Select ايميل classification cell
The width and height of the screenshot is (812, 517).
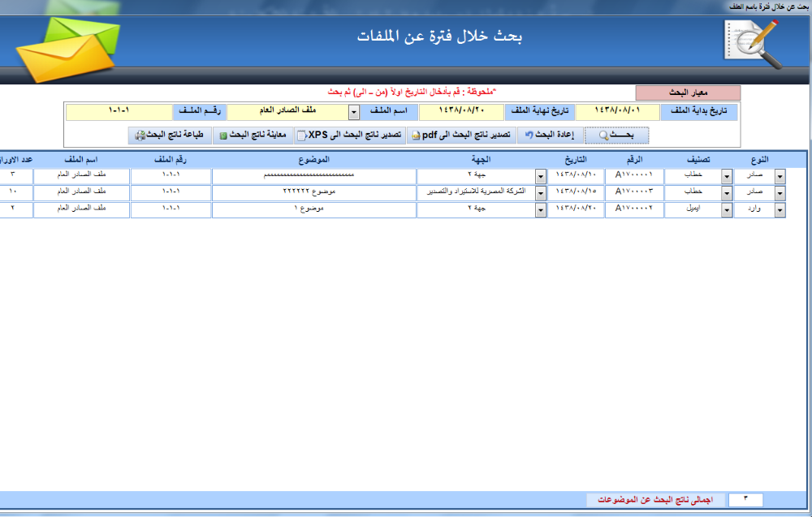pyautogui.click(x=693, y=209)
